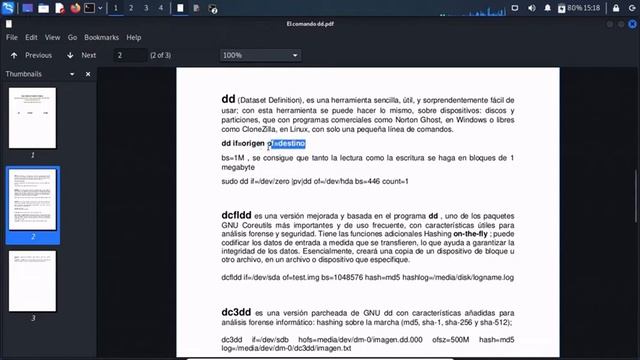Viewport: 640px width, 360px height.
Task: Click the 'dc3dd' heading in the document
Action: point(236,312)
